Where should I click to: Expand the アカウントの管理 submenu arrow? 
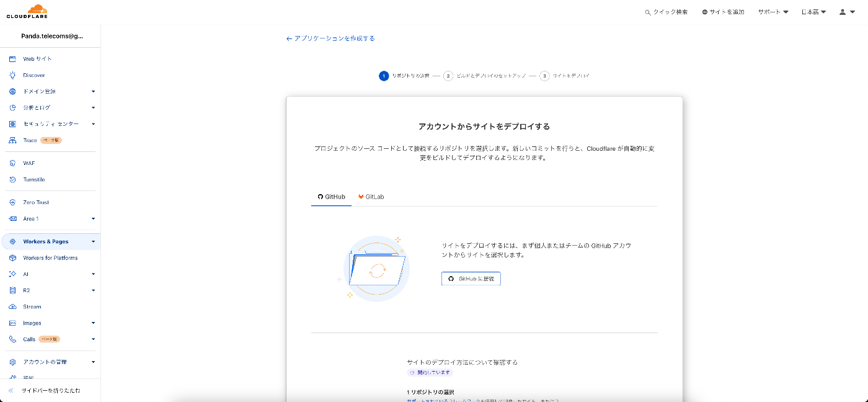(93, 362)
